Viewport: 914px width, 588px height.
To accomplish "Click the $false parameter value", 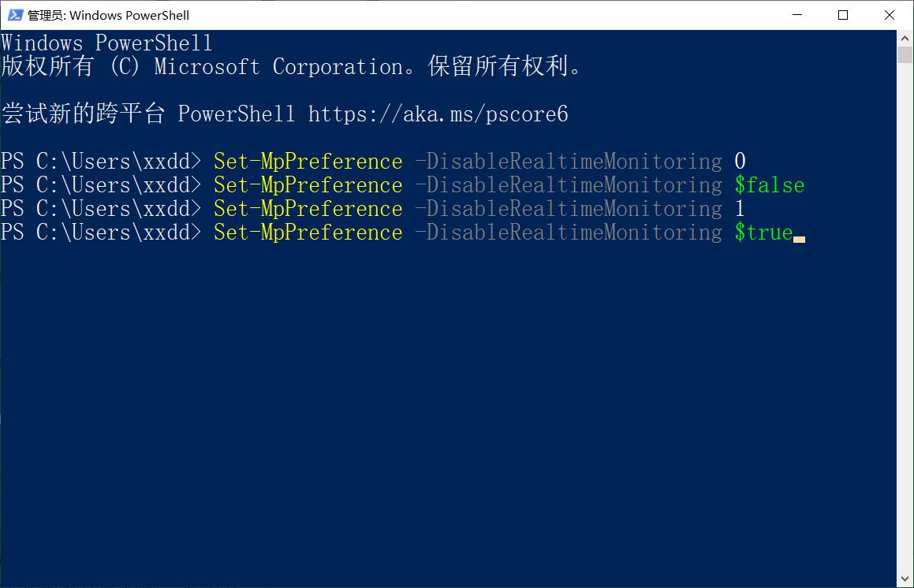I will [x=770, y=184].
